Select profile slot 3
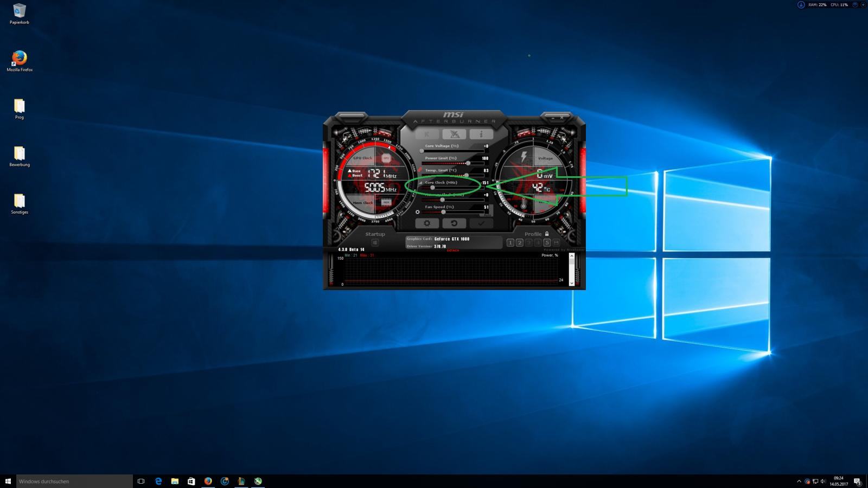This screenshot has width=868, height=488. coord(529,242)
